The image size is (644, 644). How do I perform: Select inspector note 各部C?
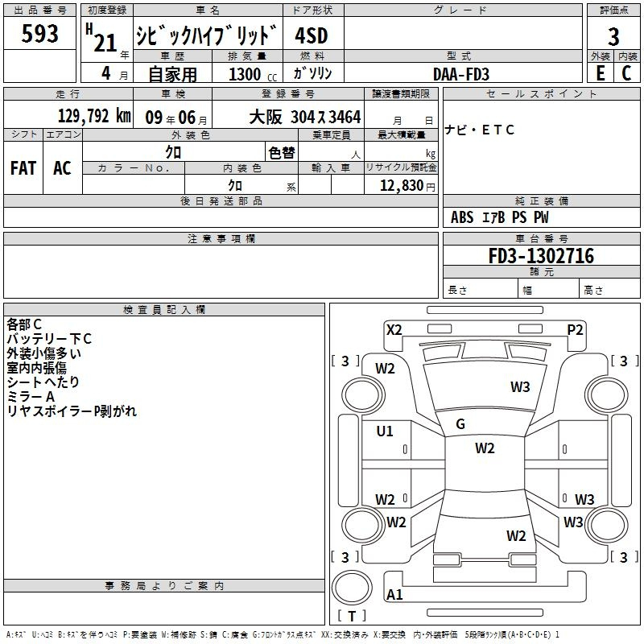click(24, 324)
